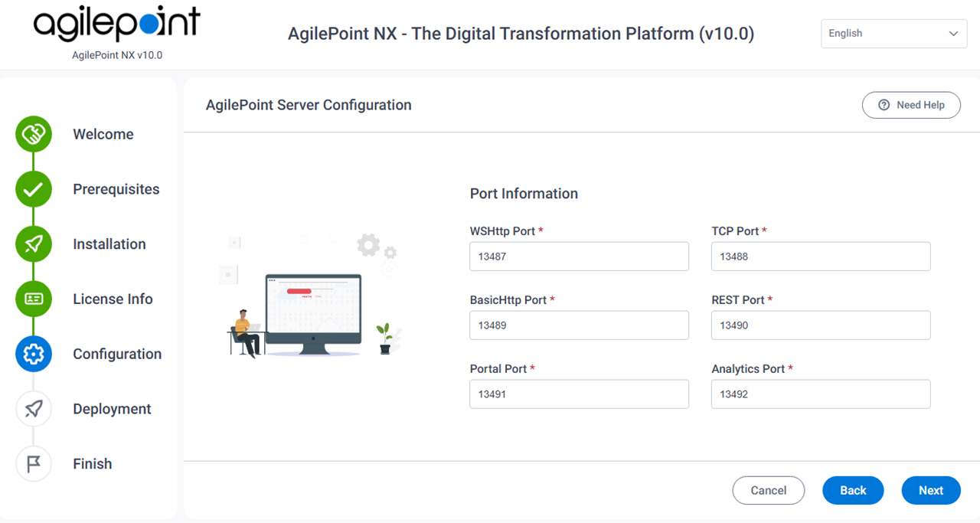Click the Prerequisites checkmark step icon
980x523 pixels.
[x=34, y=189]
